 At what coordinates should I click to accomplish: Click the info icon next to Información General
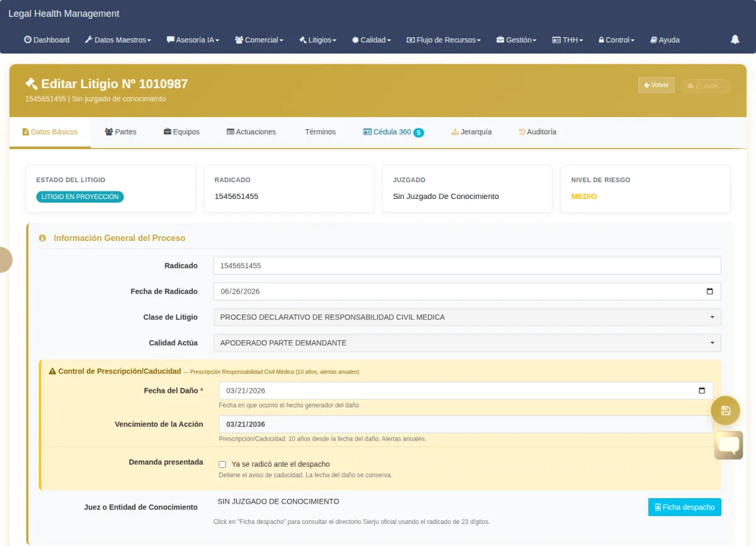point(42,238)
